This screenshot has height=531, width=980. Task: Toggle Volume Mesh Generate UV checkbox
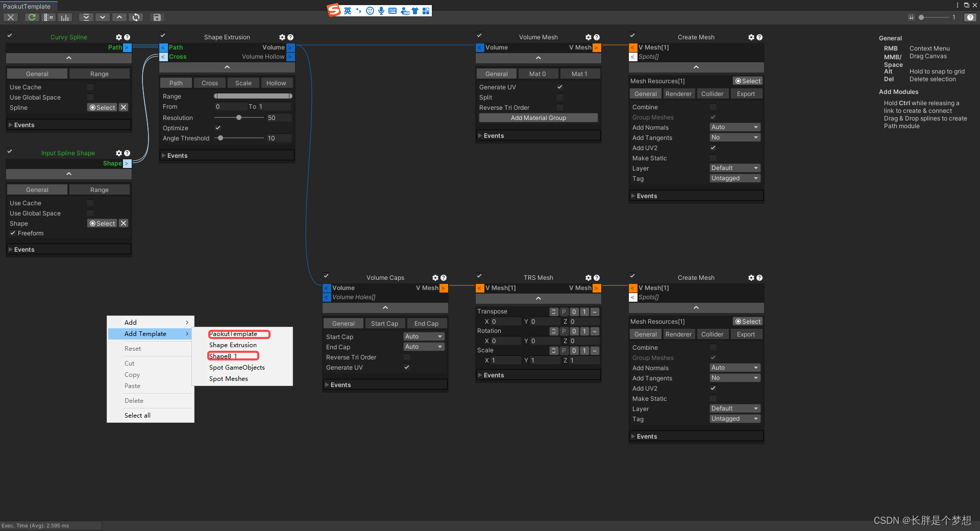pos(560,87)
